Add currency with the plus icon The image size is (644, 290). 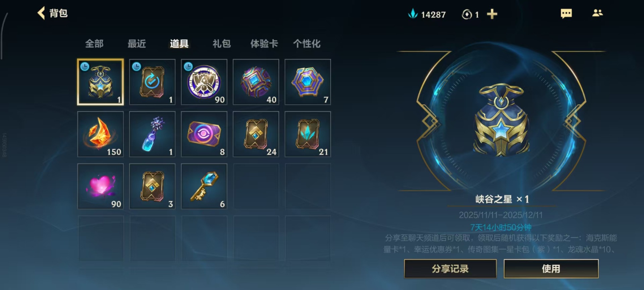coord(492,14)
